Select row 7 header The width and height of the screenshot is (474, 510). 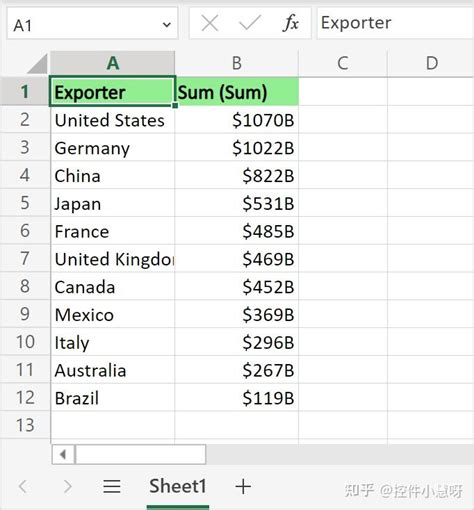25,259
